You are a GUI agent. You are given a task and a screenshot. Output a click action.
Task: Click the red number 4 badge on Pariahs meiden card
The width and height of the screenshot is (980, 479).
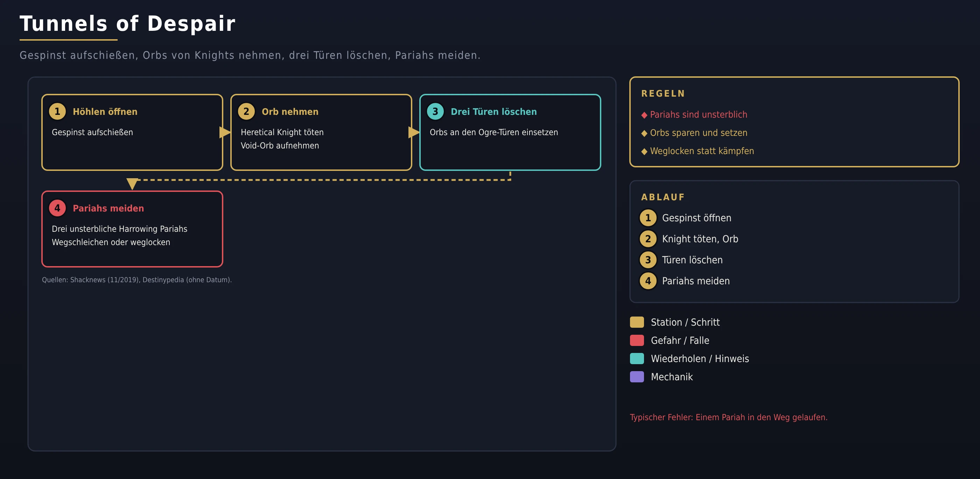(57, 208)
